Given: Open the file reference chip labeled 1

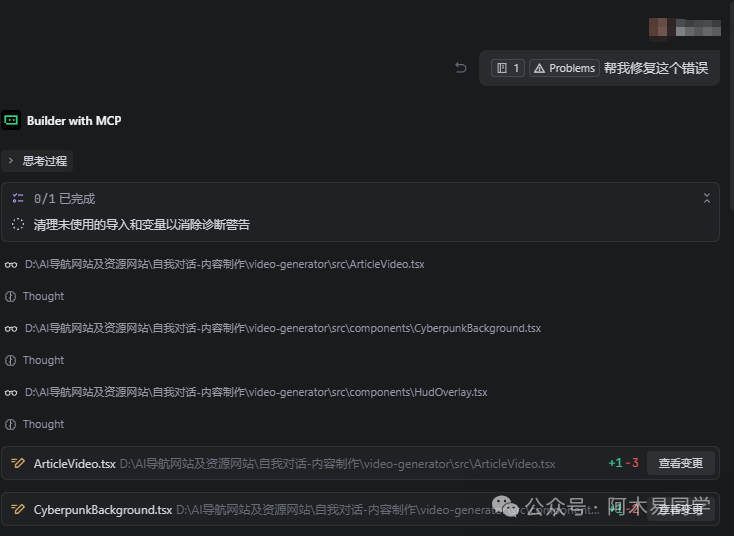Looking at the screenshot, I should (x=507, y=68).
